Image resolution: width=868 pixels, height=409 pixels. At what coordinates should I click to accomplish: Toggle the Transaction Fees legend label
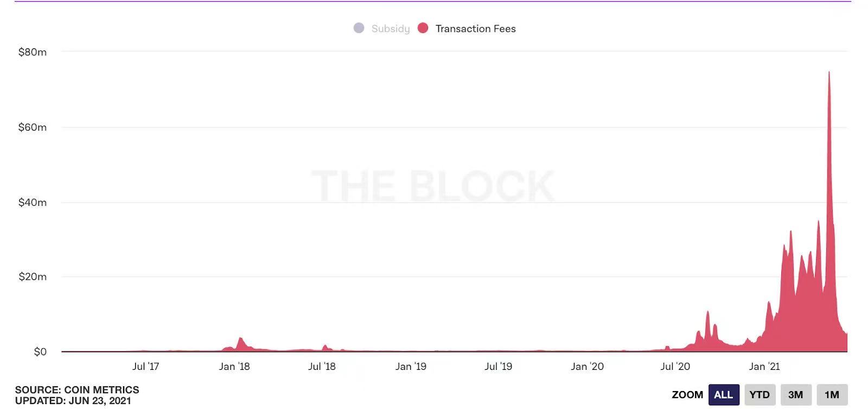coord(475,29)
